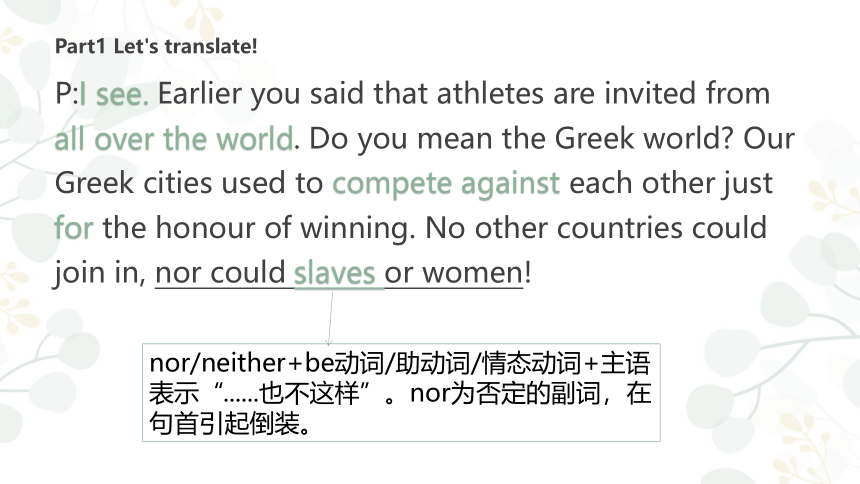The height and width of the screenshot is (484, 860).
Task: Click the phrase "join in," in last line
Action: 100,273
